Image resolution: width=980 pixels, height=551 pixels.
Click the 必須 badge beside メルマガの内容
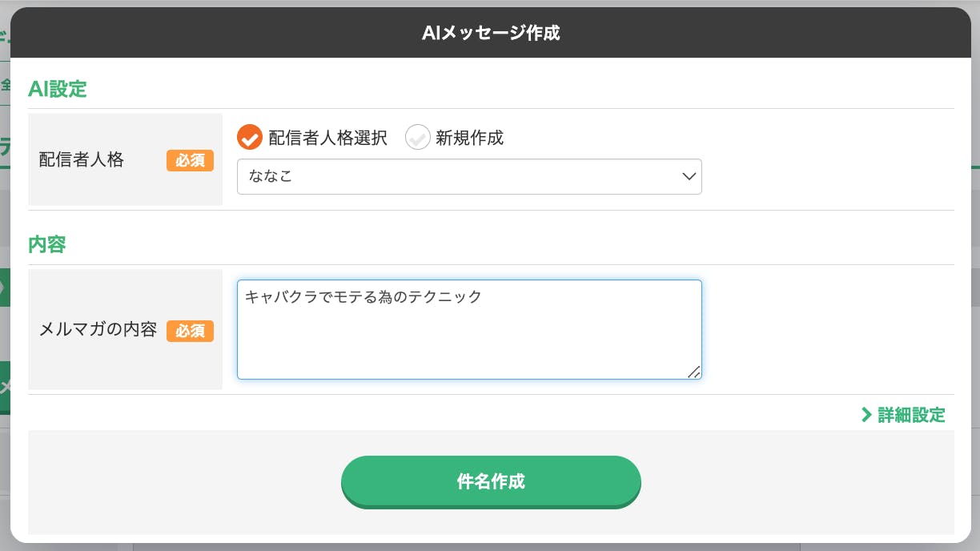click(190, 331)
